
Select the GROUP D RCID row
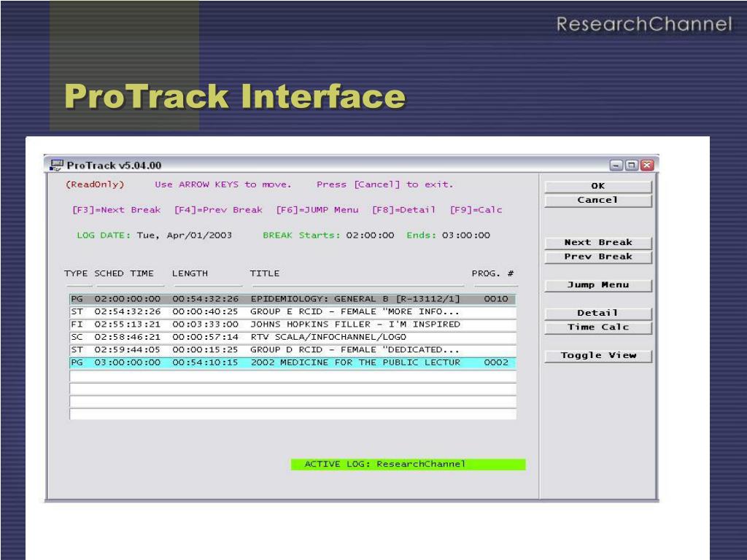pyautogui.click(x=293, y=350)
